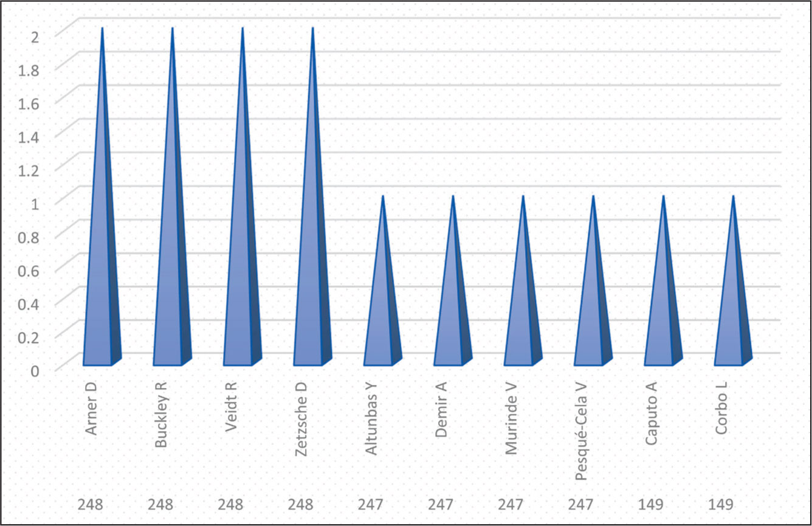Click the '0.4' vertical axis value
This screenshot has width=812, height=526.
coord(30,304)
